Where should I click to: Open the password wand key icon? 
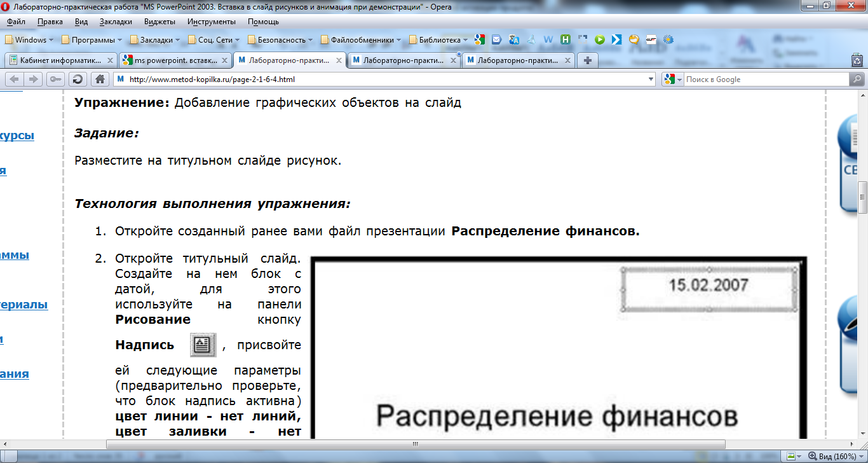(55, 79)
